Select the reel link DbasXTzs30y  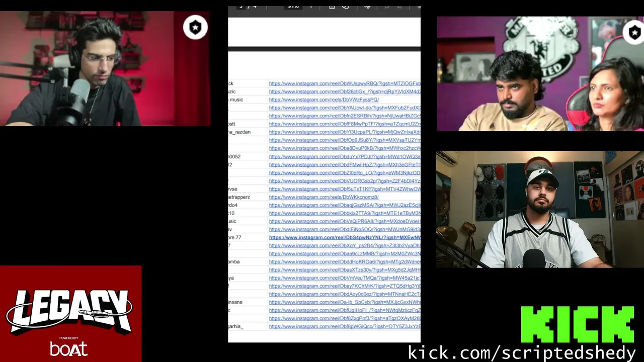pos(345,269)
